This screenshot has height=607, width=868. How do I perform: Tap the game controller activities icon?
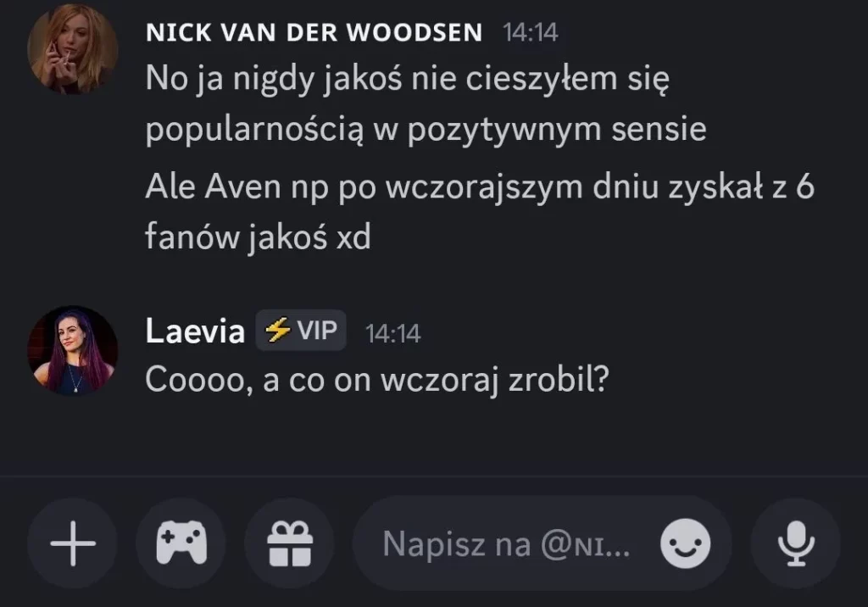point(181,543)
